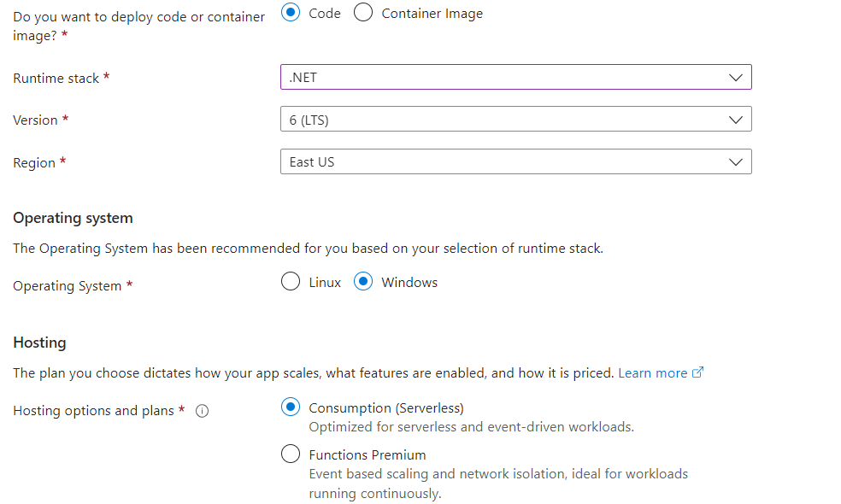Click the Region dropdown chevron arrow
Screen dimensions: 841x504
tap(736, 162)
